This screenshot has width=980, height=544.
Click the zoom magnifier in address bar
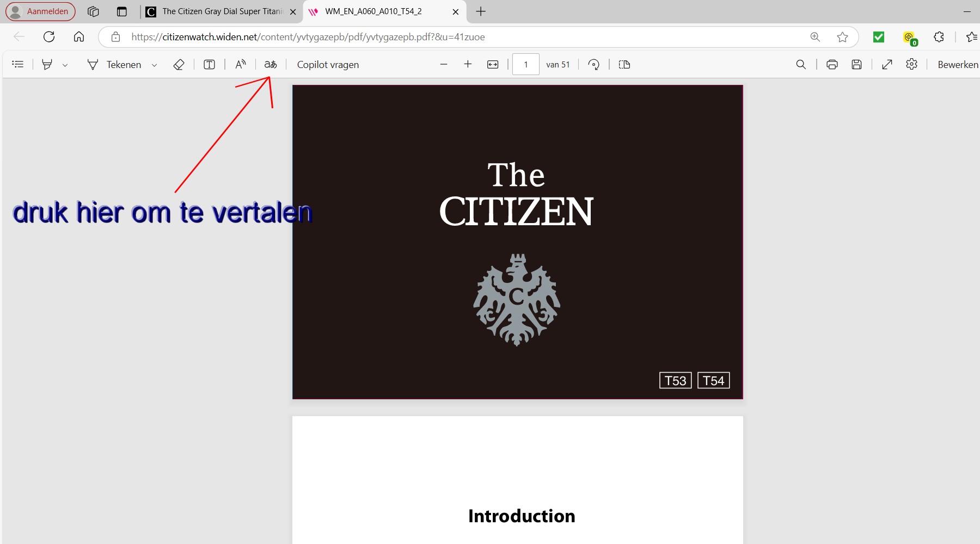coord(815,37)
